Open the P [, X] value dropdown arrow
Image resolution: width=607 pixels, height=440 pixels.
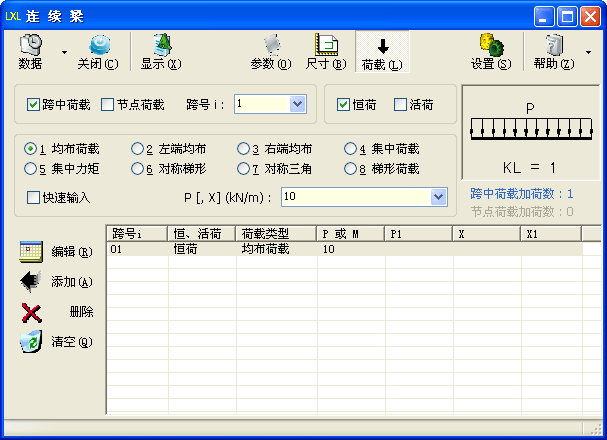click(438, 197)
